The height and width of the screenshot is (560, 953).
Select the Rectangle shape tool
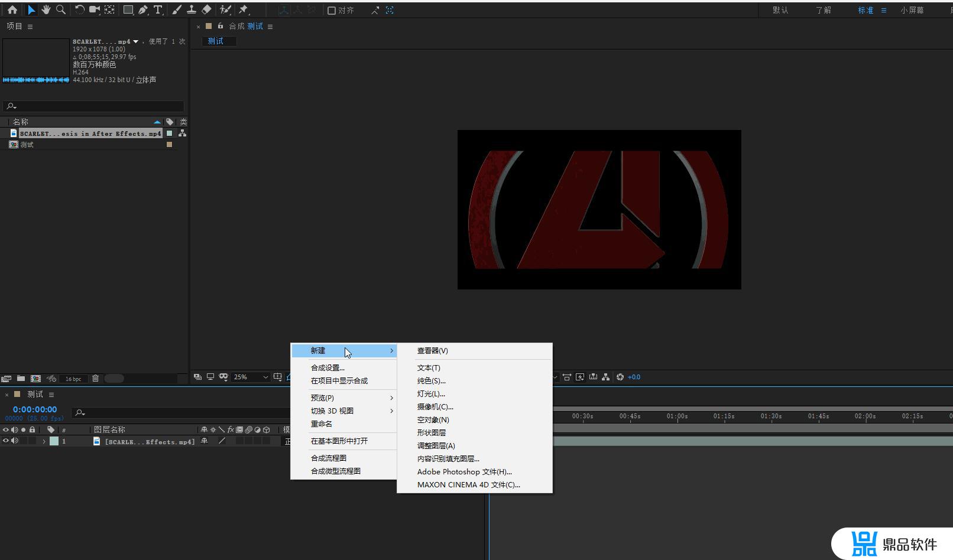point(128,10)
